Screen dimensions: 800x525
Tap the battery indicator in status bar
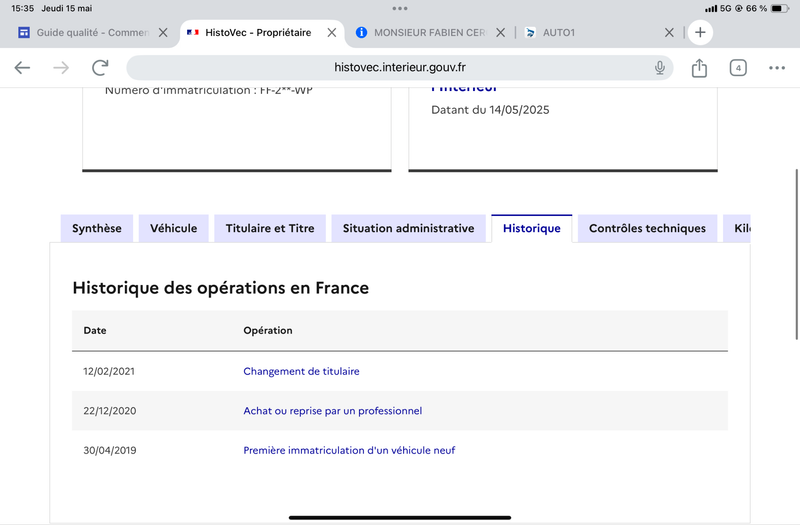point(780,8)
